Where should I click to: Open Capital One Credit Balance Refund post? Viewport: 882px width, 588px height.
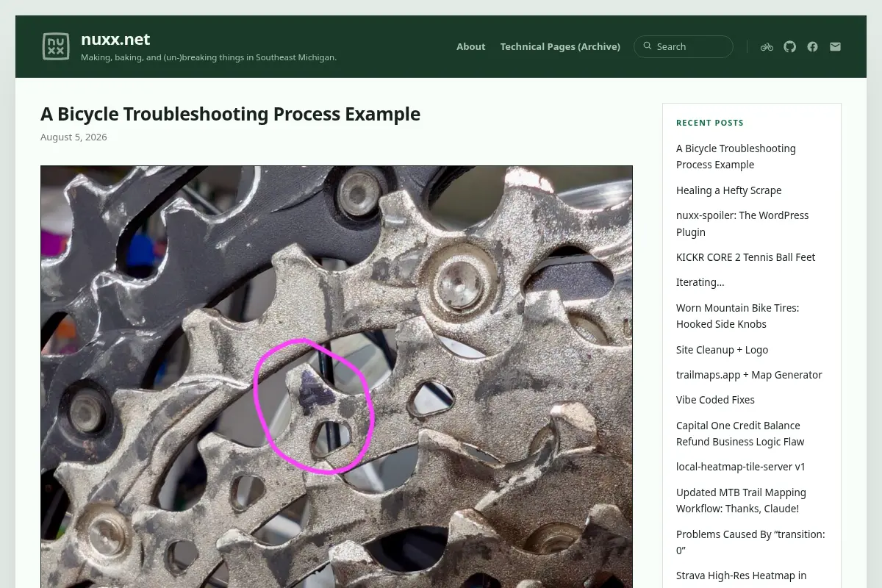click(x=740, y=434)
